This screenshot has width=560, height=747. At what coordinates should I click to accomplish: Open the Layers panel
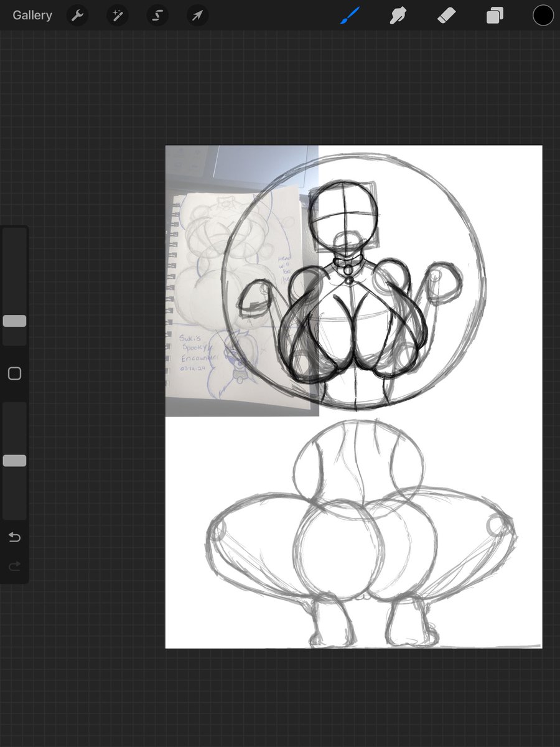[x=495, y=16]
